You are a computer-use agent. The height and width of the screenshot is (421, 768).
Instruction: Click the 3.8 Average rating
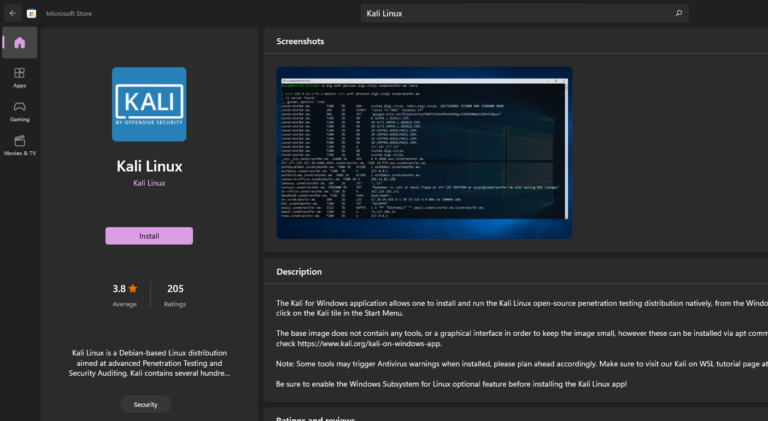coord(124,295)
